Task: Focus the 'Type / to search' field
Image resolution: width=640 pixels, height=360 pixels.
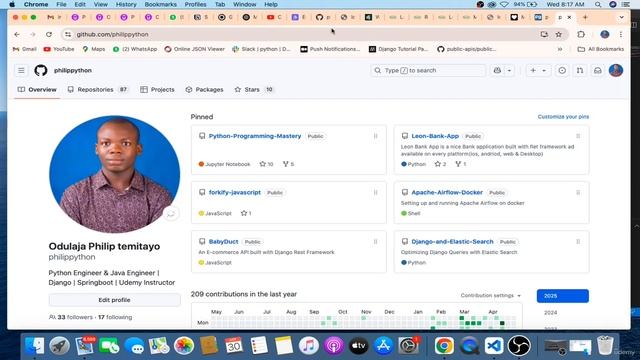Action: click(428, 70)
